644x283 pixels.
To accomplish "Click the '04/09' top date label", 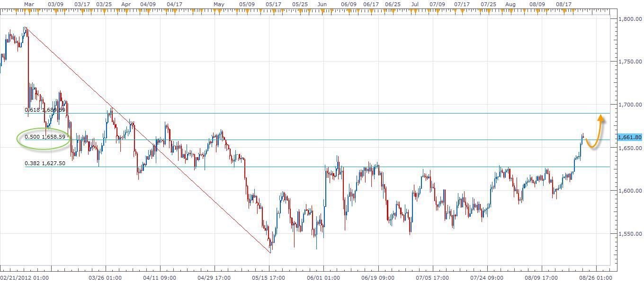I will (148, 4).
